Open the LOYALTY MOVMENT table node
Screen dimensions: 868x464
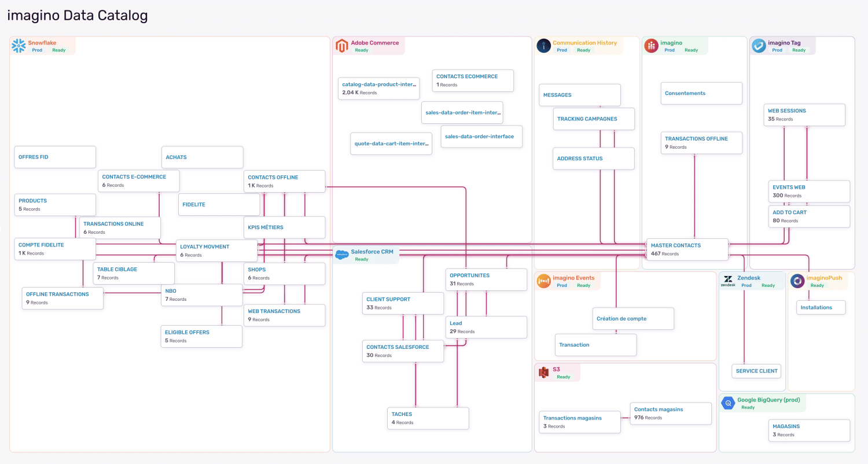216,251
